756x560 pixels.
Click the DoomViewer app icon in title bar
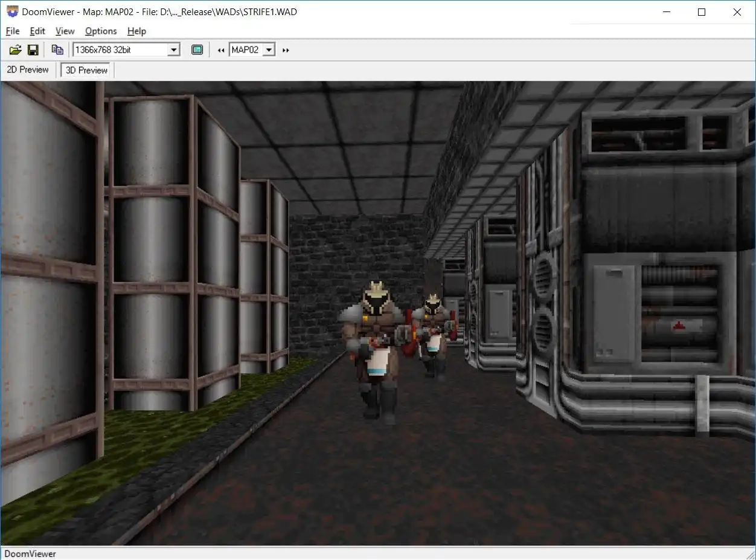pyautogui.click(x=12, y=11)
